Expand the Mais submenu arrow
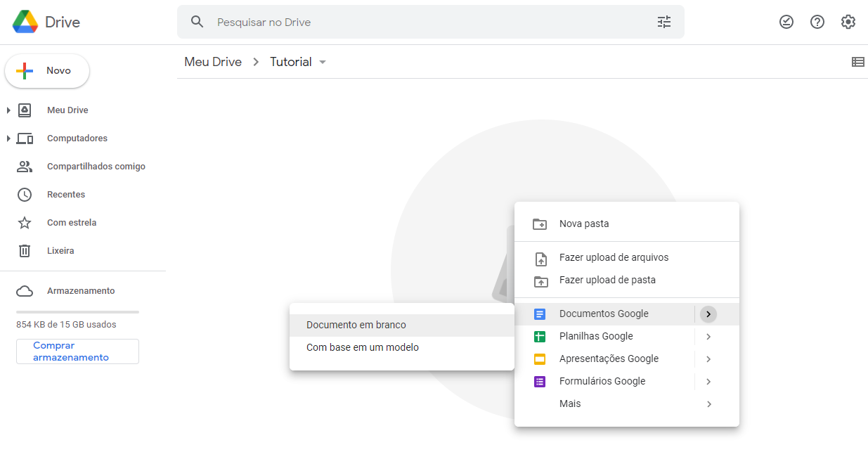Viewport: 868px width, 452px height. (x=709, y=404)
